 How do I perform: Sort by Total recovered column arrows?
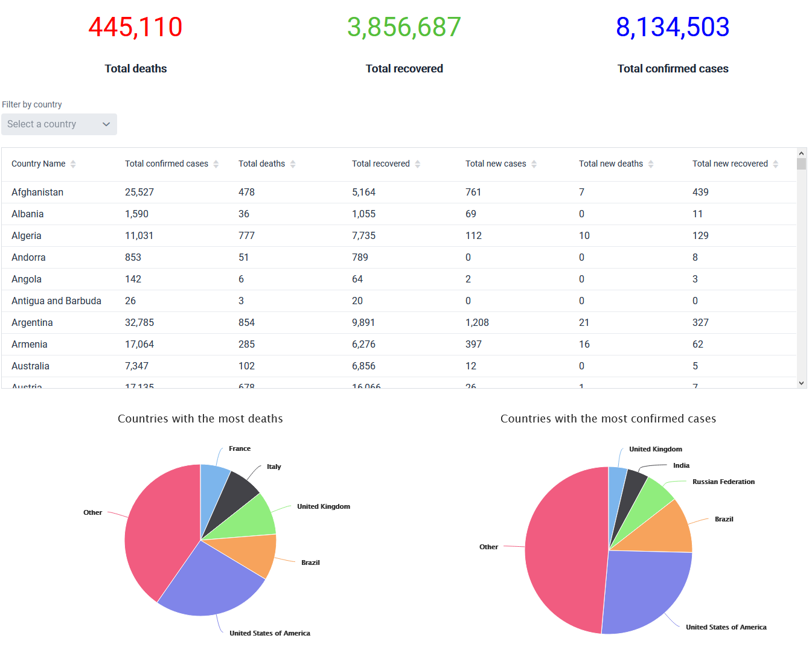(418, 164)
